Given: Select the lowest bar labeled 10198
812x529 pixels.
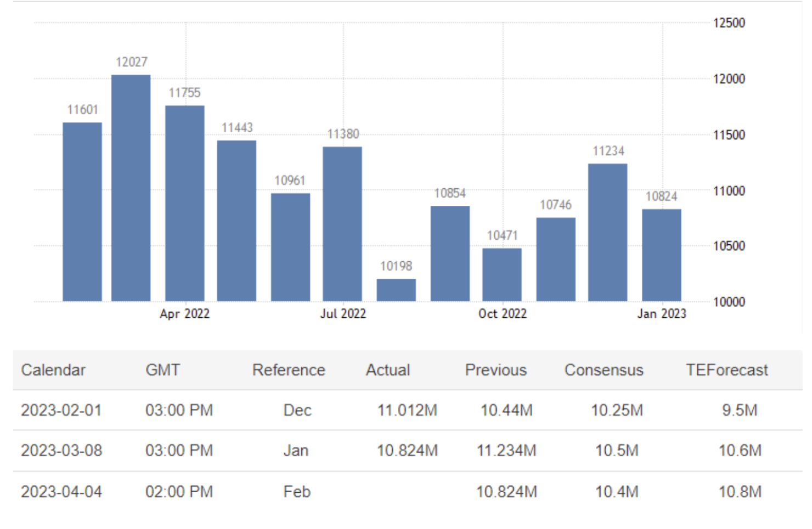Looking at the screenshot, I should click(396, 290).
